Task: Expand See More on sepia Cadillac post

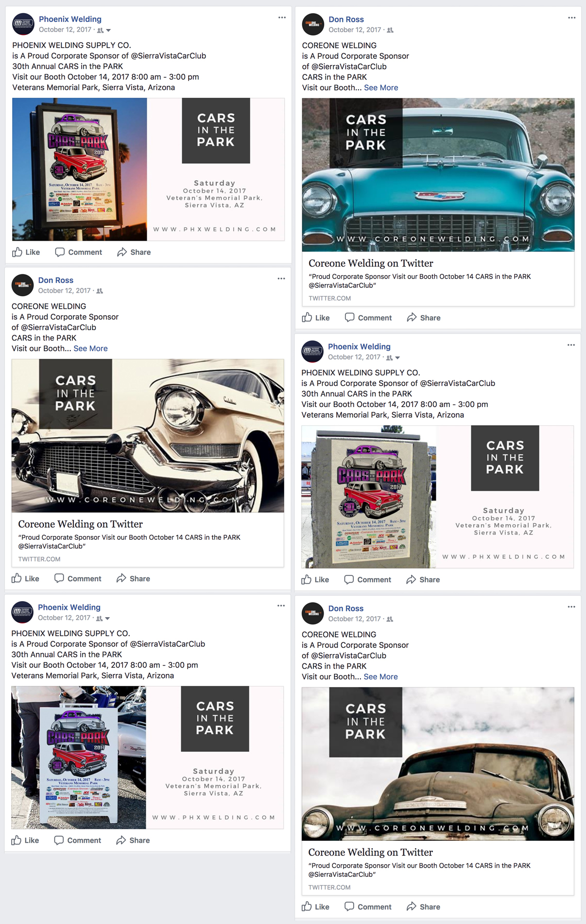Action: (90, 348)
